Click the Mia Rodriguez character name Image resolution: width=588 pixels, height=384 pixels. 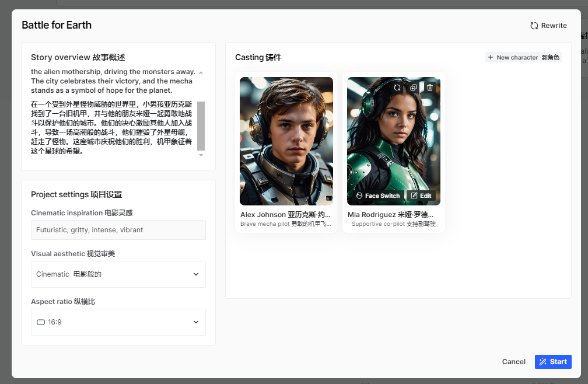390,215
